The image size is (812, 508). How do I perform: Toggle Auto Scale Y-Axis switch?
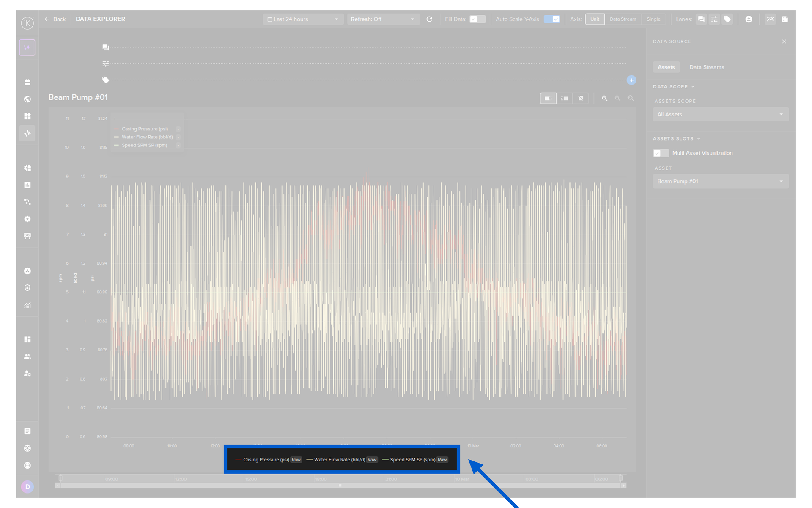pyautogui.click(x=552, y=19)
